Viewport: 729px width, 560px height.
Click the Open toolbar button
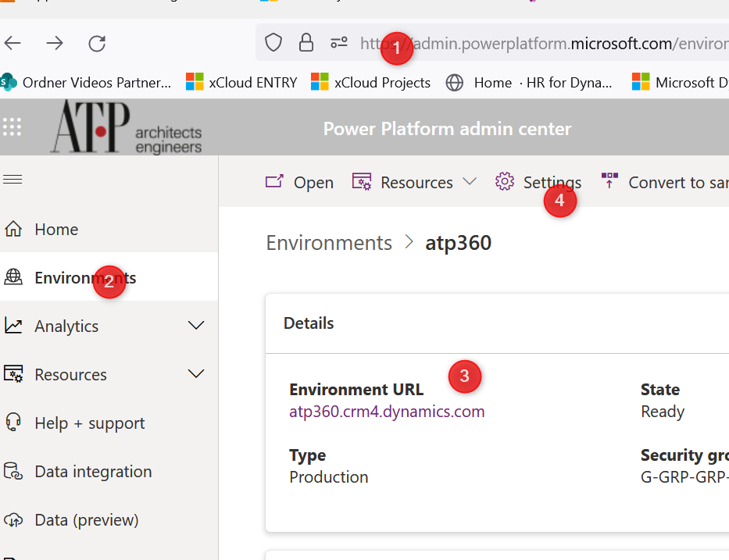(299, 182)
